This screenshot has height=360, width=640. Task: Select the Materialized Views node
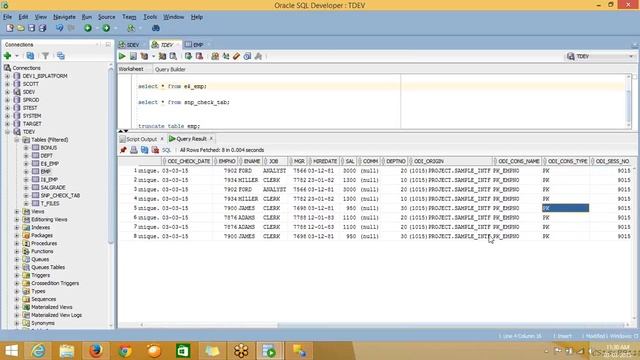coord(51,307)
